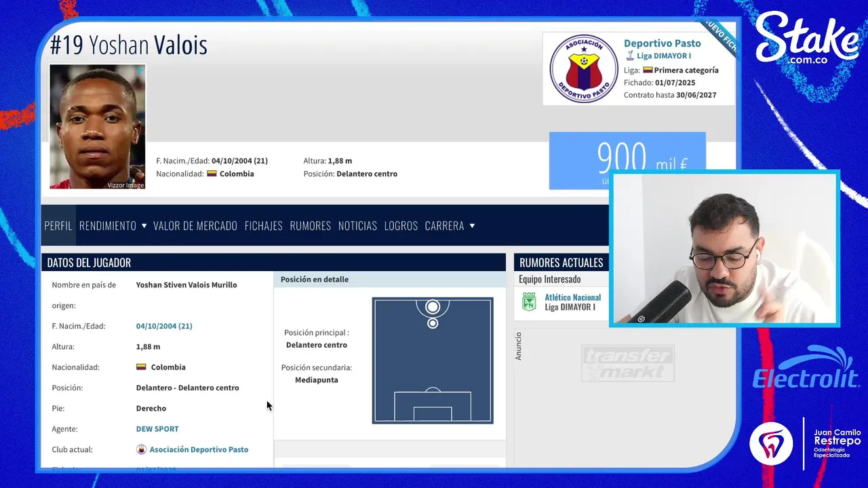Viewport: 868px width, 488px height.
Task: Click the 1,88 m height value in data table
Action: (149, 347)
